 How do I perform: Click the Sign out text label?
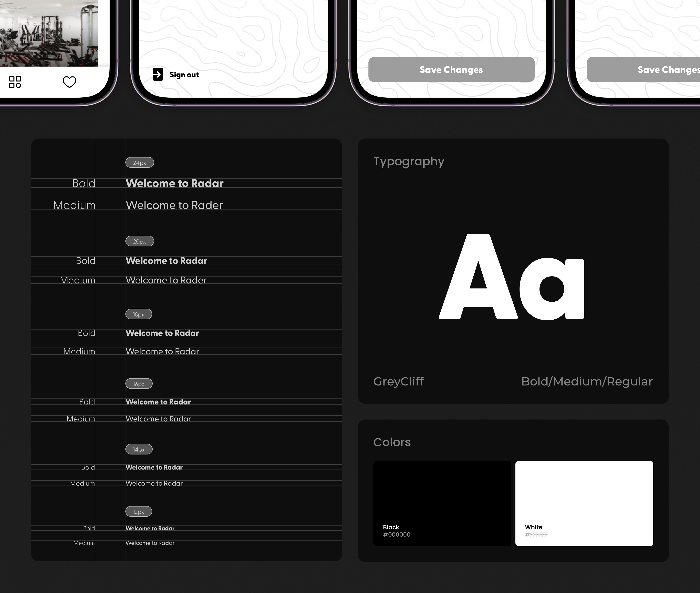[184, 75]
